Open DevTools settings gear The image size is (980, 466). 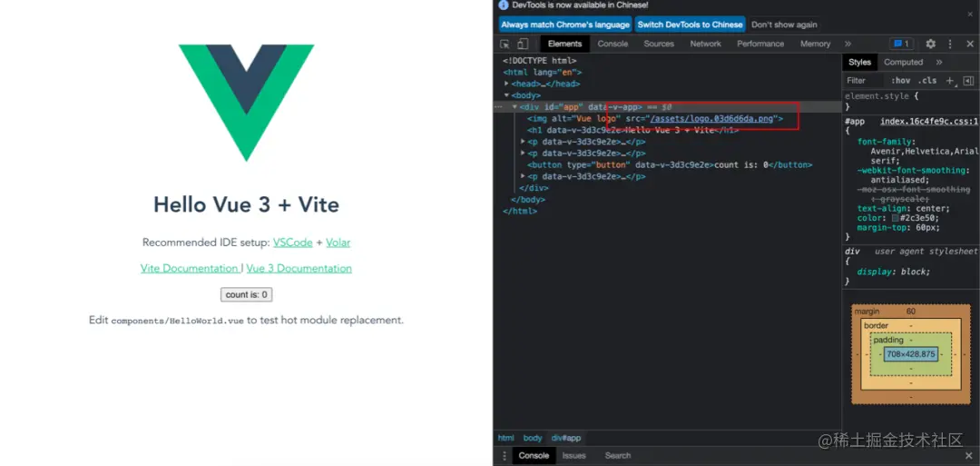click(x=931, y=44)
